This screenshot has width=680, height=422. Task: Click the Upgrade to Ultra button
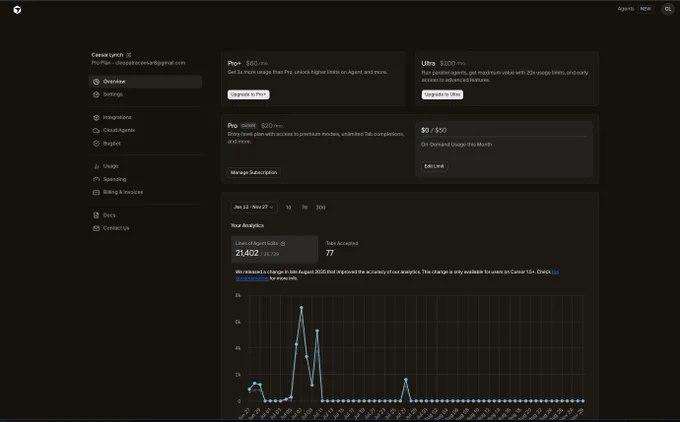(442, 95)
